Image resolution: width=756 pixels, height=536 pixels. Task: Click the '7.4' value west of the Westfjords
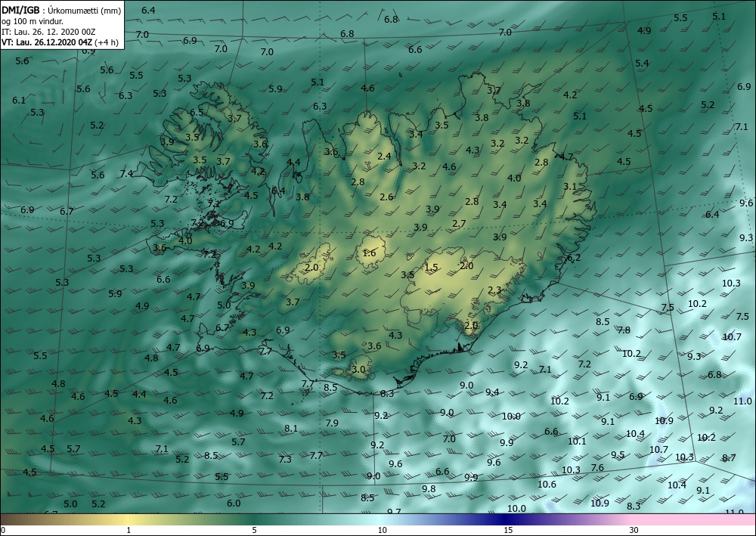[126, 174]
